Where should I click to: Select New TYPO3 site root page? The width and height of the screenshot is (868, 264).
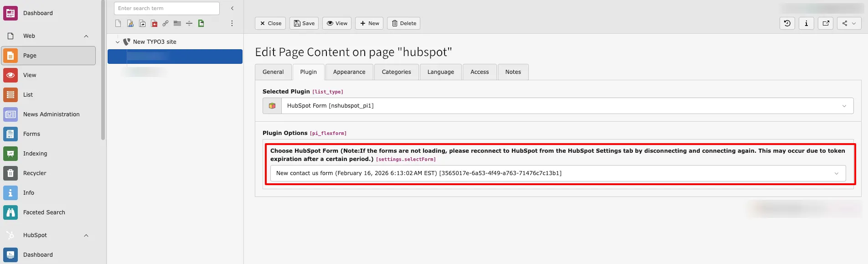tap(155, 42)
